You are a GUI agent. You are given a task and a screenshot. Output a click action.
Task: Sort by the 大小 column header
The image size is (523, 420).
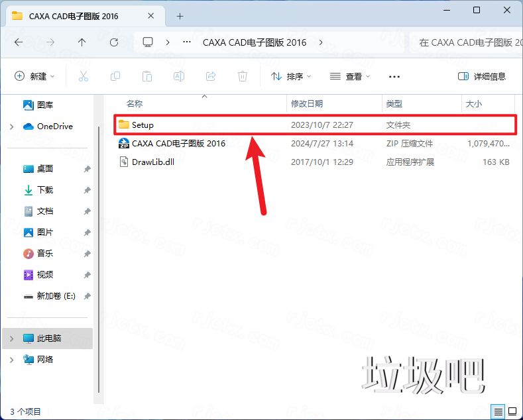point(474,103)
